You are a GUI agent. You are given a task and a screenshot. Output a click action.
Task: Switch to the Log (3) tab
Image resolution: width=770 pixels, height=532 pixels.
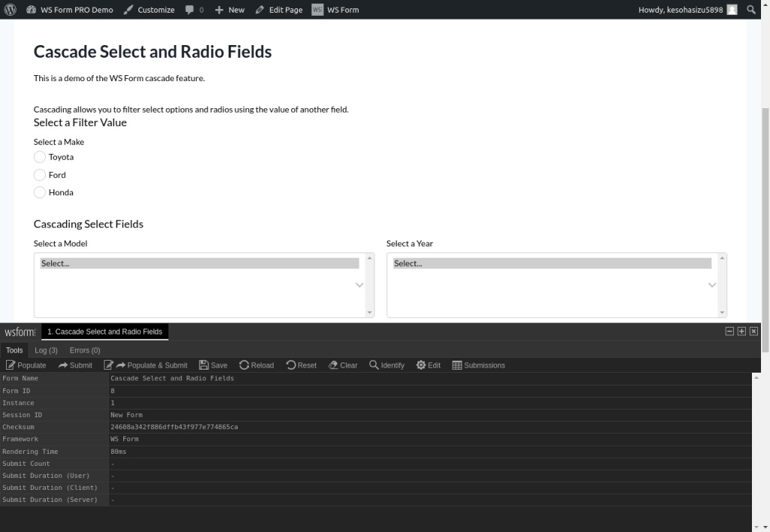(46, 350)
